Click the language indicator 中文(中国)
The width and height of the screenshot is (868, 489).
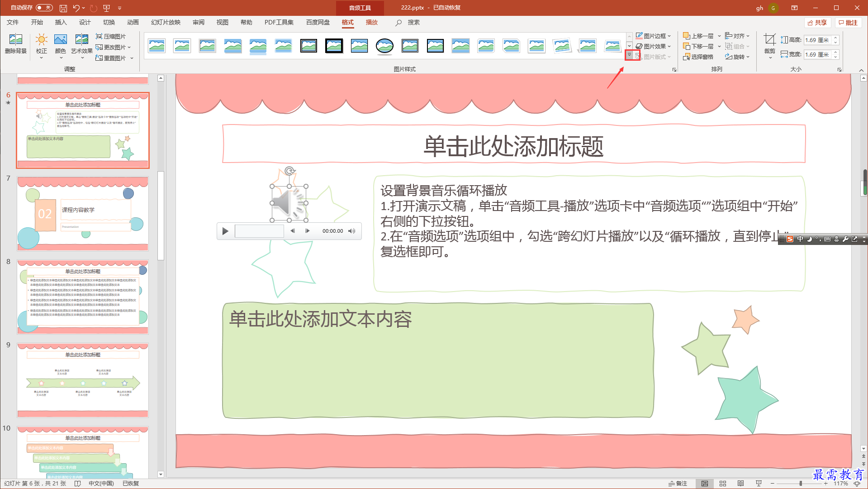(x=101, y=484)
